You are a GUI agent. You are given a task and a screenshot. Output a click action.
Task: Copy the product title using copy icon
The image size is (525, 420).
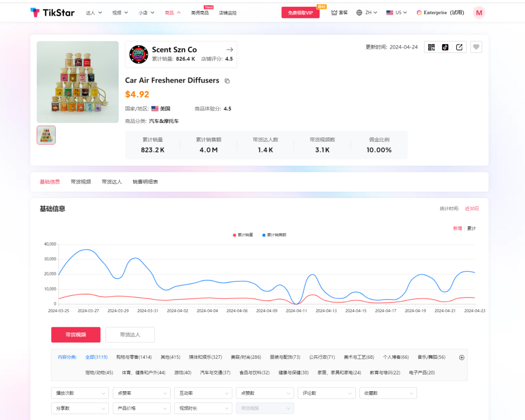coord(227,81)
